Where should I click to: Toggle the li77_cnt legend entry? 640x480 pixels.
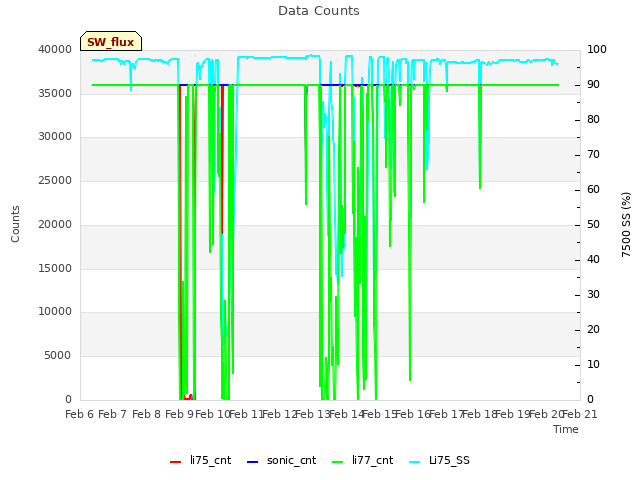coord(362,460)
